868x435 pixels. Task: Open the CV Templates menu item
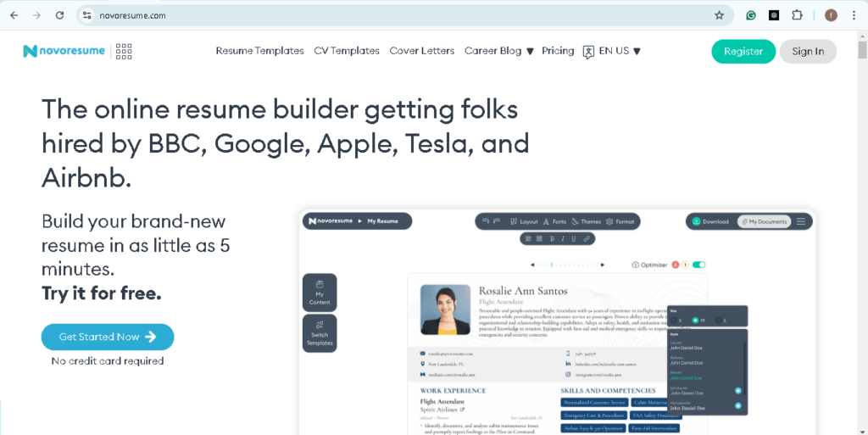point(347,51)
